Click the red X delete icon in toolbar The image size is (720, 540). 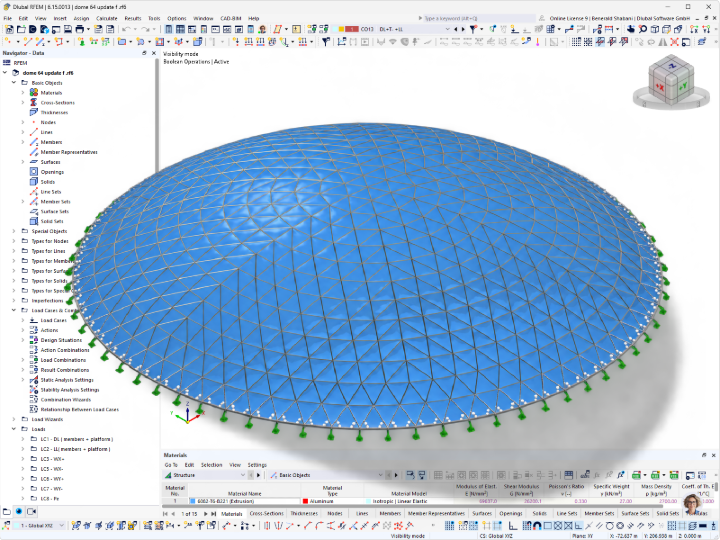(x=674, y=42)
